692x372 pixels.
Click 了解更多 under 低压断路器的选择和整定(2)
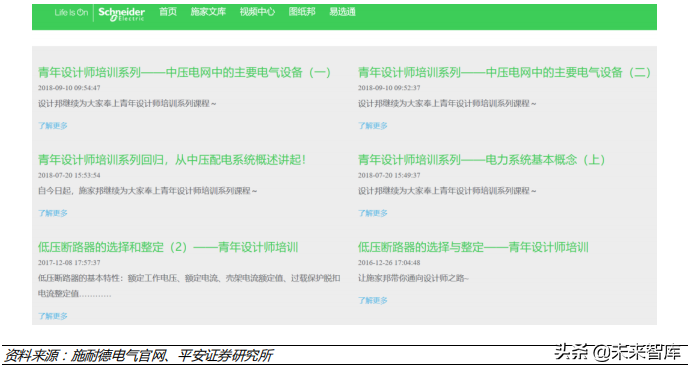click(x=53, y=316)
